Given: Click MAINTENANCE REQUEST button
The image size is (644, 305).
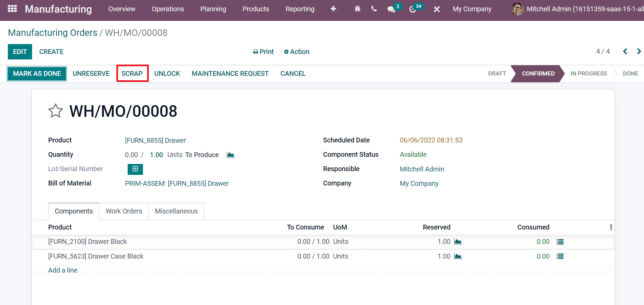Looking at the screenshot, I should pos(230,73).
